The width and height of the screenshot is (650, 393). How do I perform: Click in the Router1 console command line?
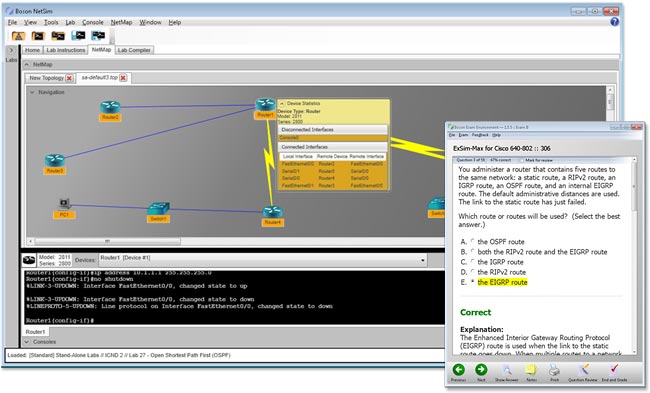[x=234, y=320]
